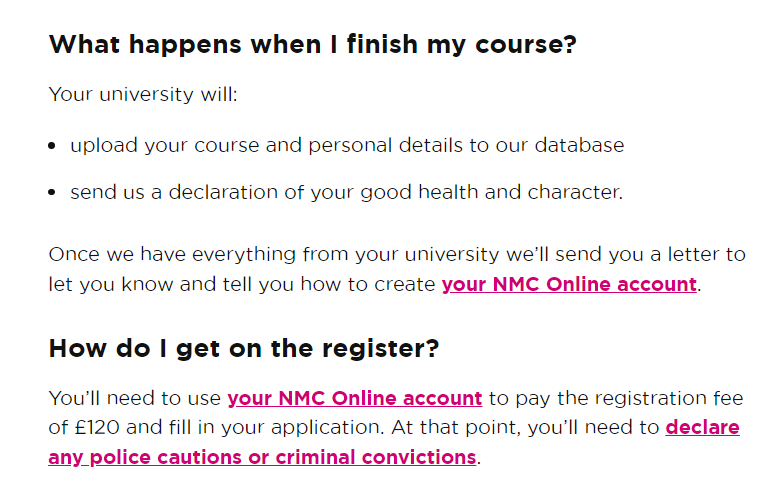Click the 'How do I get on the register?' heading
The width and height of the screenshot is (768, 494).
[243, 349]
